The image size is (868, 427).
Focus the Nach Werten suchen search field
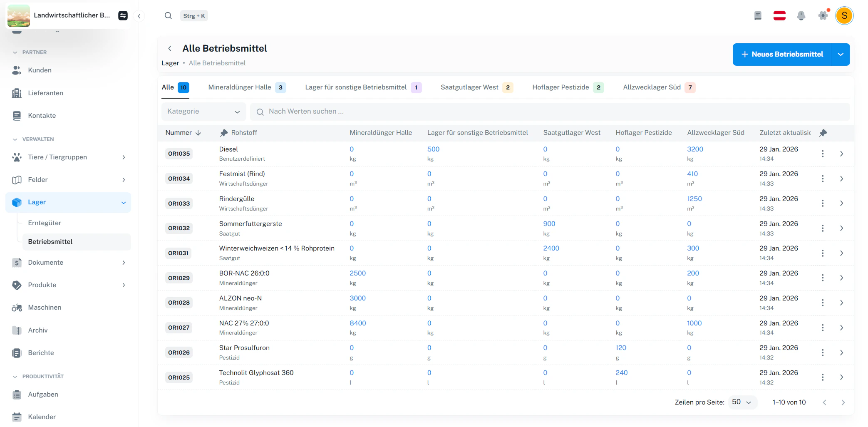tap(549, 112)
